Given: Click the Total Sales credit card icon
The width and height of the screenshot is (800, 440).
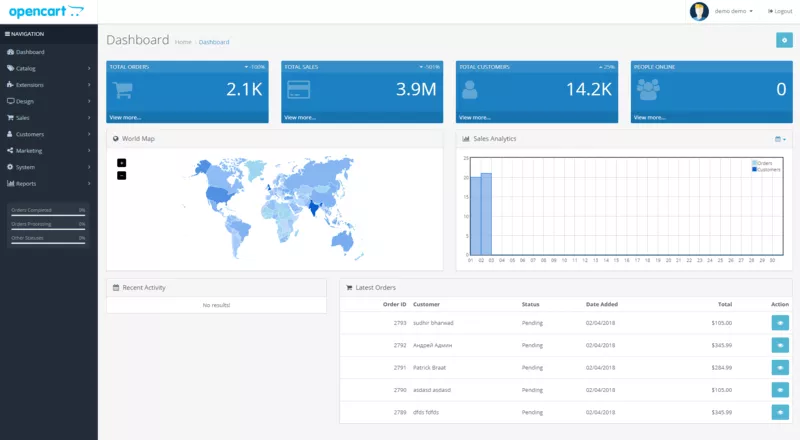Looking at the screenshot, I should pos(298,90).
